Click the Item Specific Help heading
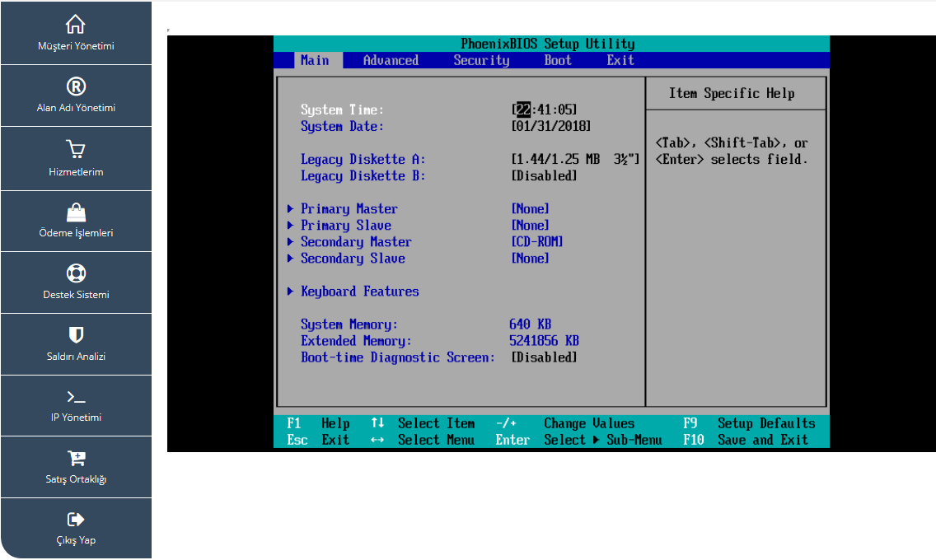This screenshot has width=936, height=560. pyautogui.click(x=732, y=94)
